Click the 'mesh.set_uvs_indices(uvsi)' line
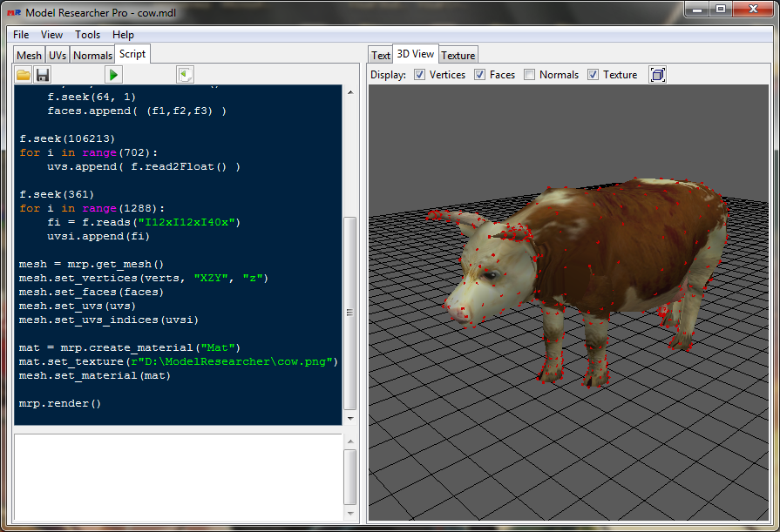This screenshot has height=532, width=780. (x=108, y=320)
